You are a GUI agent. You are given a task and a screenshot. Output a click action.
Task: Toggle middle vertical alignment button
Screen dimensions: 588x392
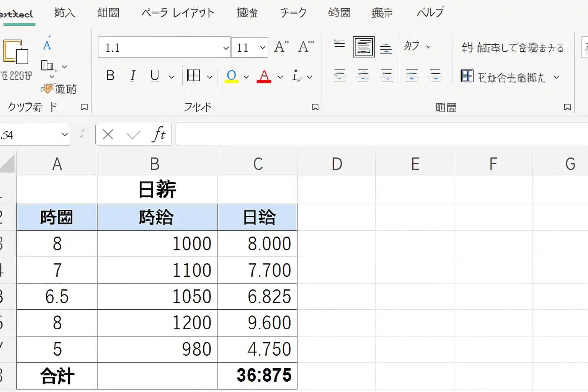click(364, 47)
